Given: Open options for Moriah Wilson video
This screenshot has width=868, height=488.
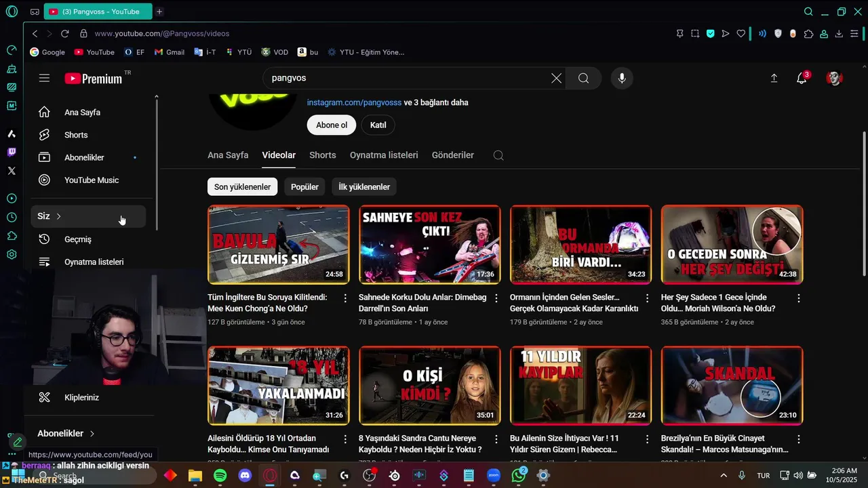Looking at the screenshot, I should pos(798,298).
